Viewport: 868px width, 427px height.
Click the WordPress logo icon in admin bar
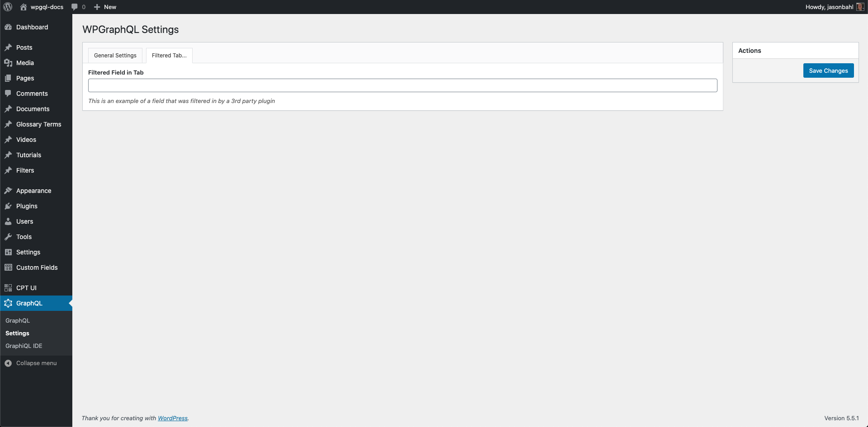[x=8, y=7]
